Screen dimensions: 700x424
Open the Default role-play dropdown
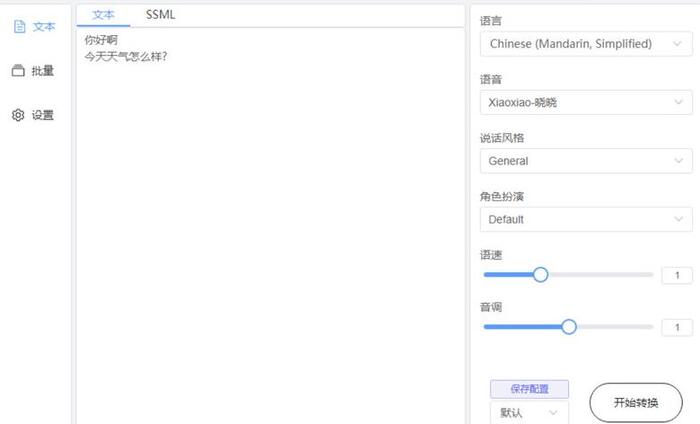point(586,219)
